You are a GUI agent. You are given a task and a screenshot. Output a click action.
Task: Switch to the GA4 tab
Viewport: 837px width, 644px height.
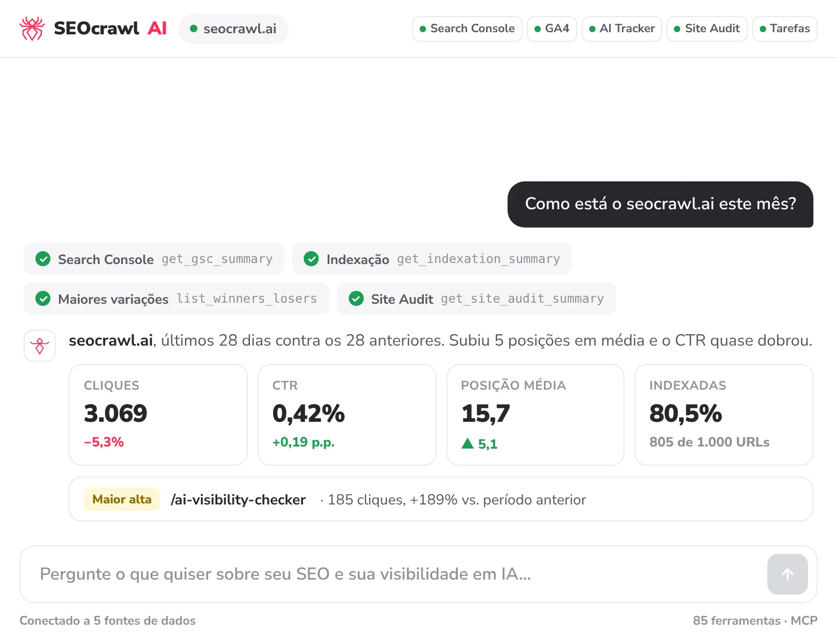(552, 28)
